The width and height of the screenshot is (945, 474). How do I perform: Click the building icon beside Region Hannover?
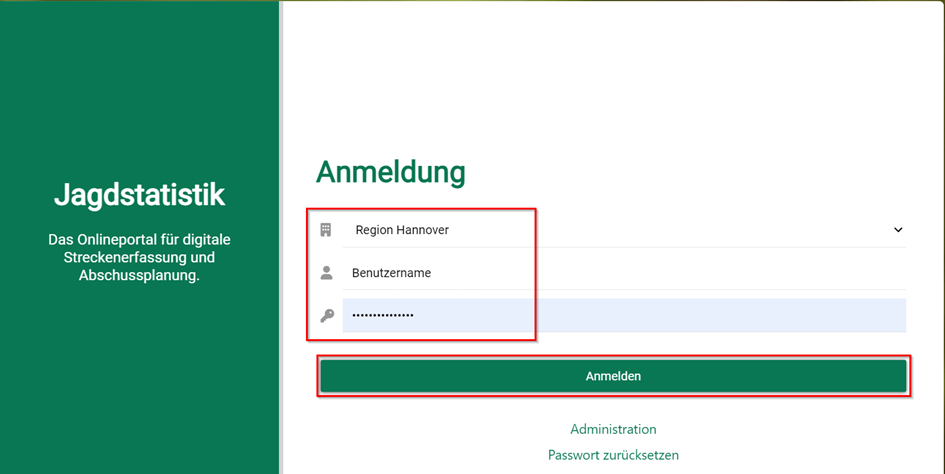pos(326,230)
